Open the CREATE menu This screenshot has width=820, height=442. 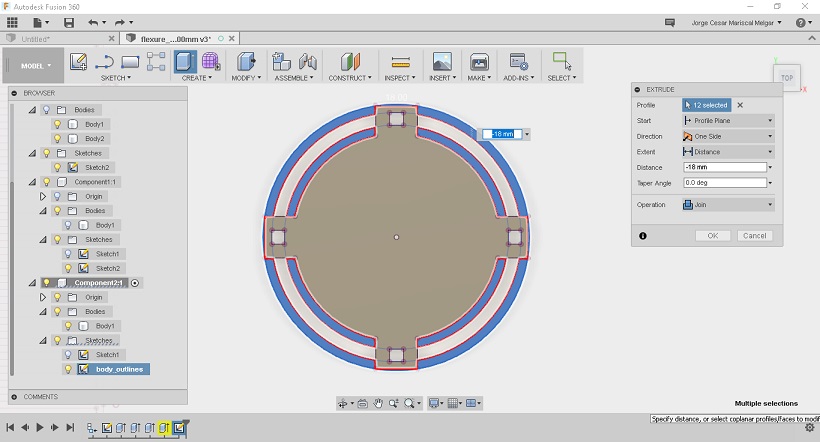197,78
